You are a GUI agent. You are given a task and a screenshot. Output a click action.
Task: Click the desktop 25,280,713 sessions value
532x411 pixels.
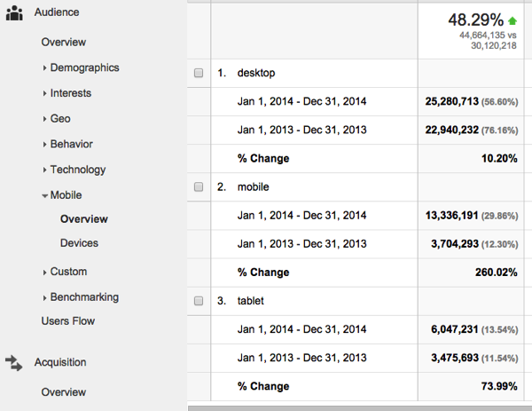(x=451, y=101)
